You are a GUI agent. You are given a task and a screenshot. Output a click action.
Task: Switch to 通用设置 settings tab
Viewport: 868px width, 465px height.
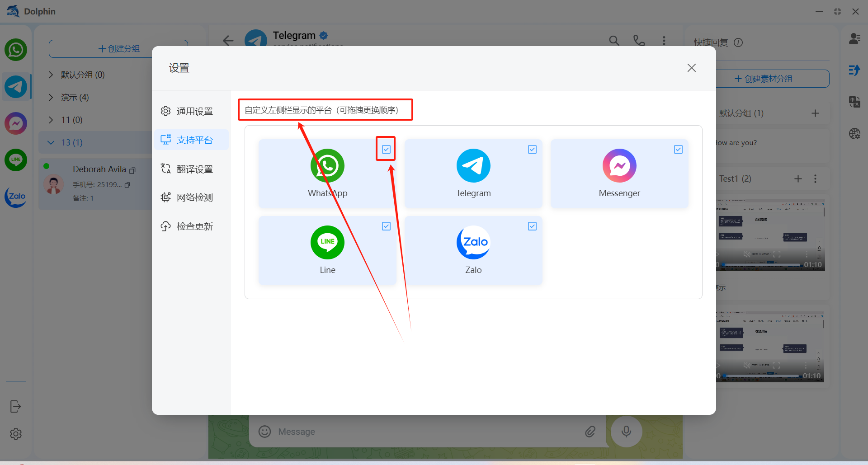tap(194, 111)
